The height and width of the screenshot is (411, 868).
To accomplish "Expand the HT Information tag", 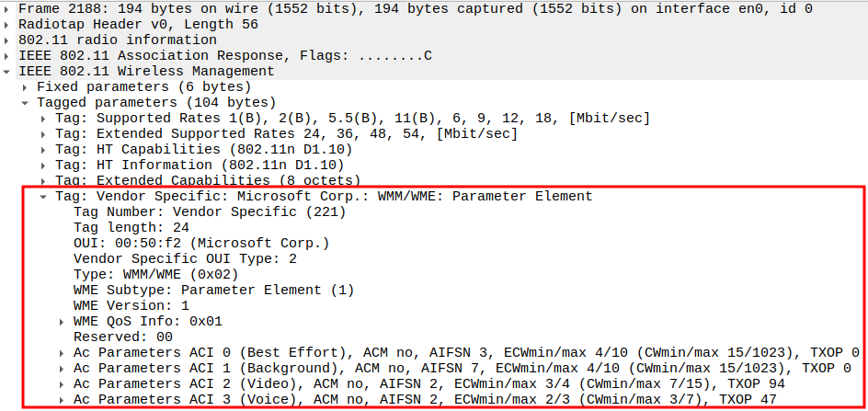I will [44, 165].
